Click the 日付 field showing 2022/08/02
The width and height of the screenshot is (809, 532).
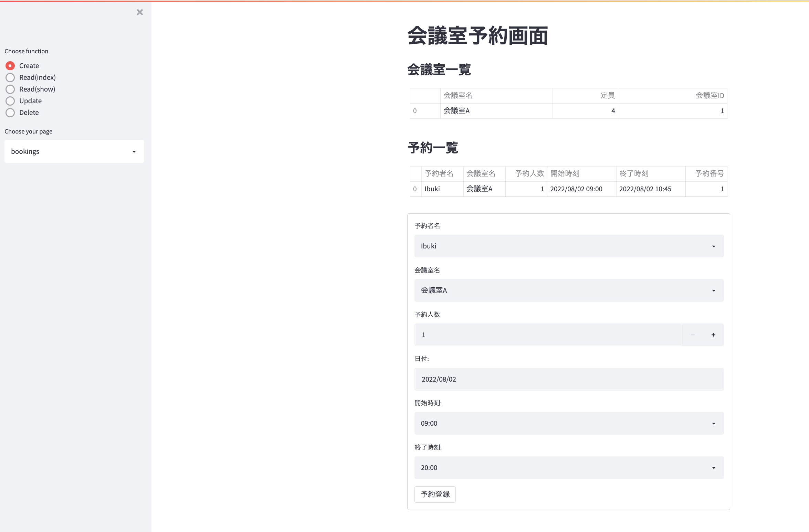568,379
